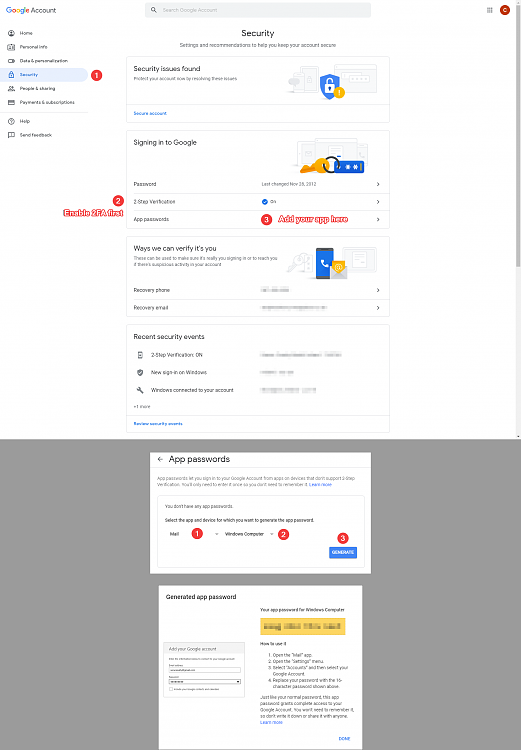Screen dimensions: 521x750
Task: Click the Secure account link
Action: (x=150, y=113)
